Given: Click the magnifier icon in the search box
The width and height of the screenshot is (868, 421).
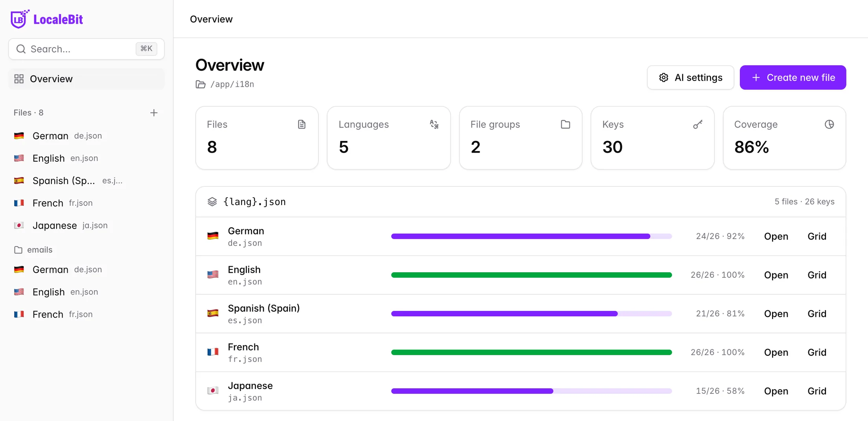Looking at the screenshot, I should pyautogui.click(x=21, y=49).
